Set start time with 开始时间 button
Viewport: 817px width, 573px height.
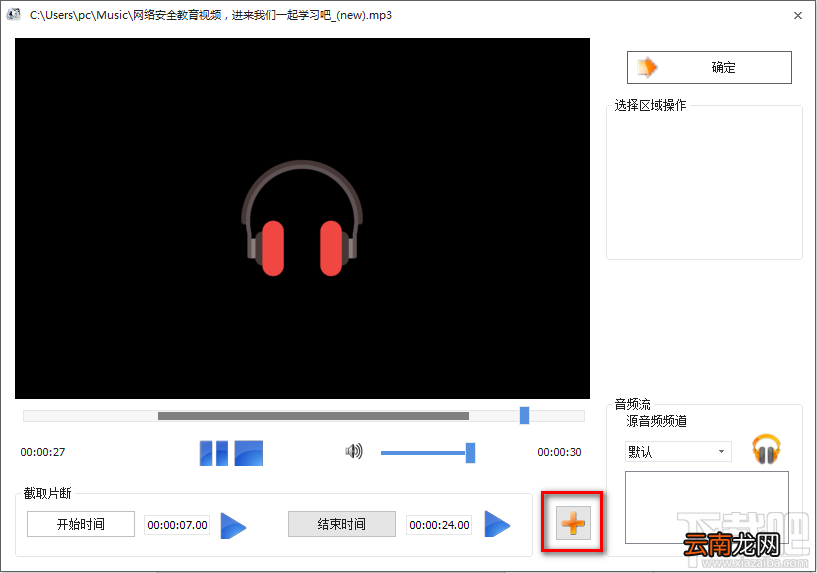(x=81, y=524)
